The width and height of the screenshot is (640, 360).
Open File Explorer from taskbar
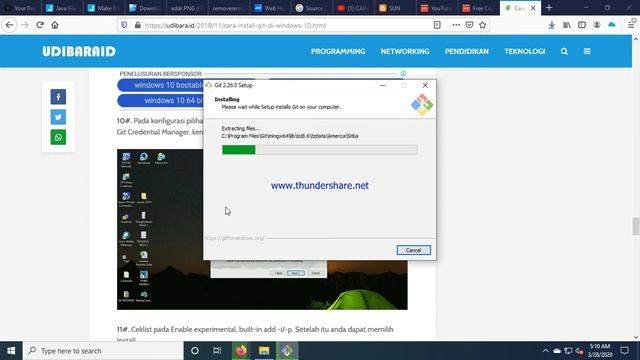(x=264, y=351)
